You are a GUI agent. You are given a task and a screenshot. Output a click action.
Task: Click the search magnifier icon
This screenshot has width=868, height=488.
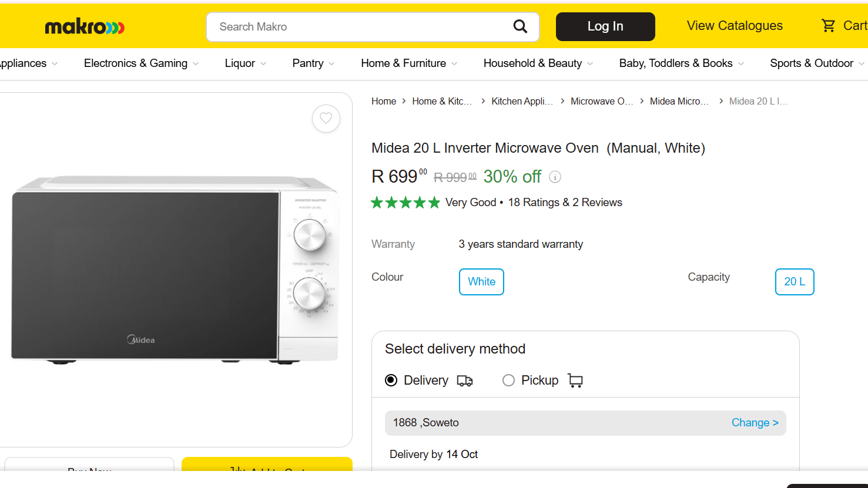click(x=520, y=26)
